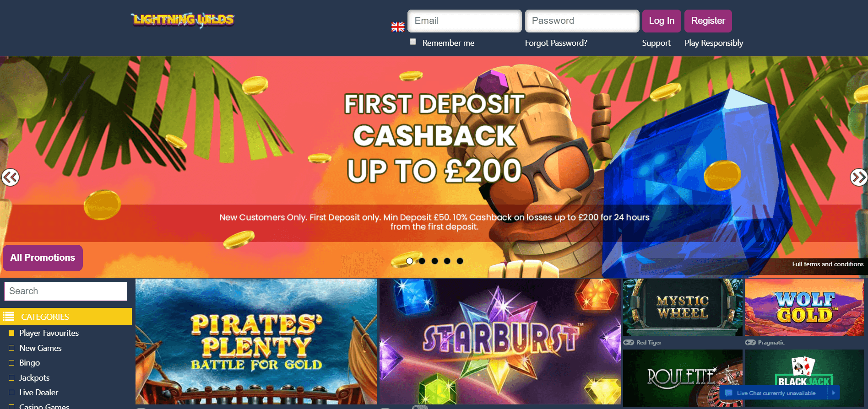Select the Player Favourites category
This screenshot has height=409, width=868.
[x=49, y=333]
